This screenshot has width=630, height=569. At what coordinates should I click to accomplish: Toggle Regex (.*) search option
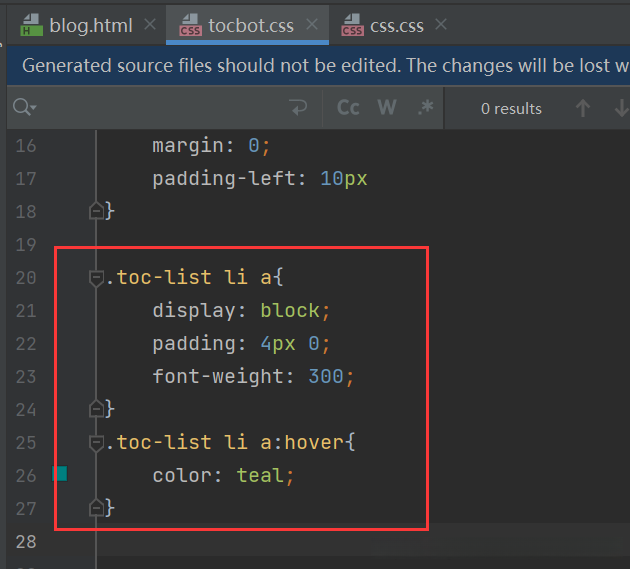click(425, 108)
